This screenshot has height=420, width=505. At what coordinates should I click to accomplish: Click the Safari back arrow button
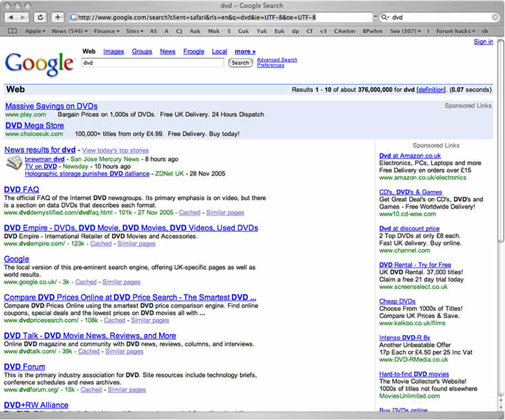[x=12, y=17]
